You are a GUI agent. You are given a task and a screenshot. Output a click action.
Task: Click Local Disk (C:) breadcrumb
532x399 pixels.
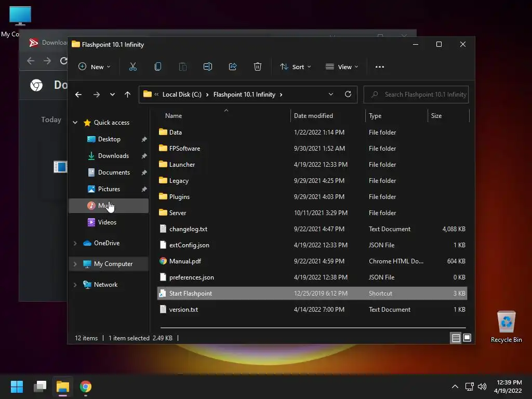(x=182, y=95)
